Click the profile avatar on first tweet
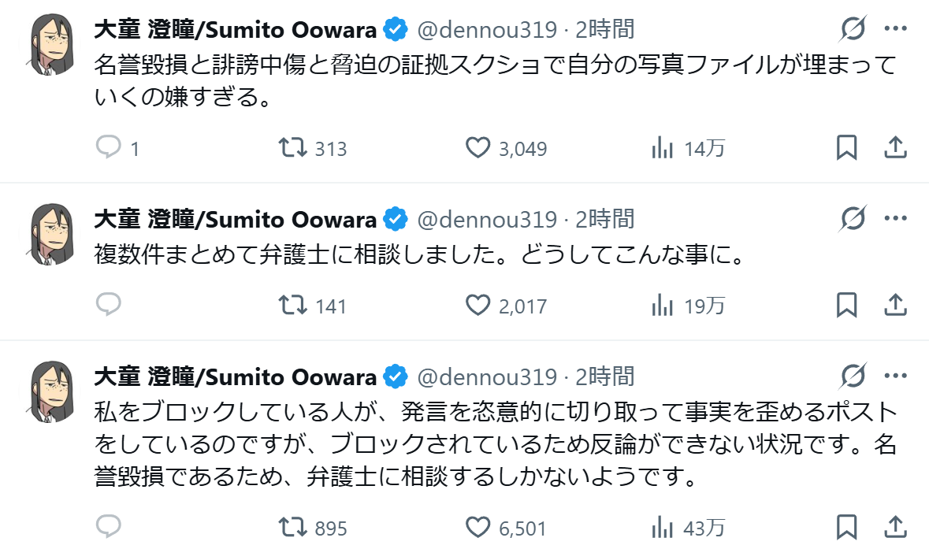This screenshot has width=929, height=560. [x=53, y=45]
